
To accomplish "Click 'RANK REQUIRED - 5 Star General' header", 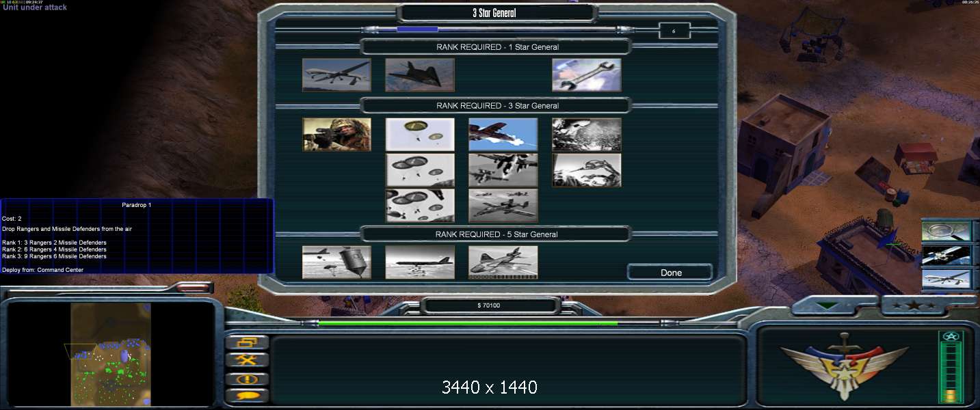I will coord(497,234).
